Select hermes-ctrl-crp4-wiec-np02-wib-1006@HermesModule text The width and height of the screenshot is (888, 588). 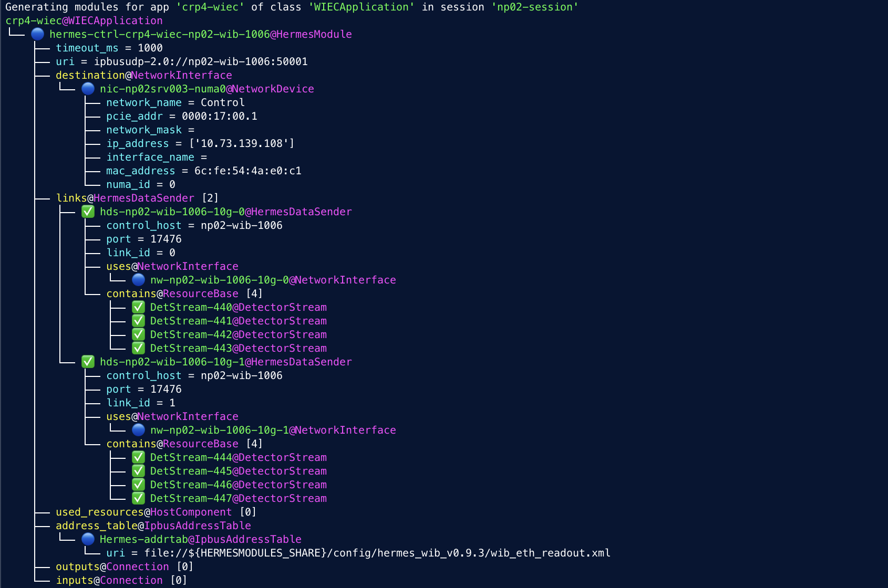201,34
